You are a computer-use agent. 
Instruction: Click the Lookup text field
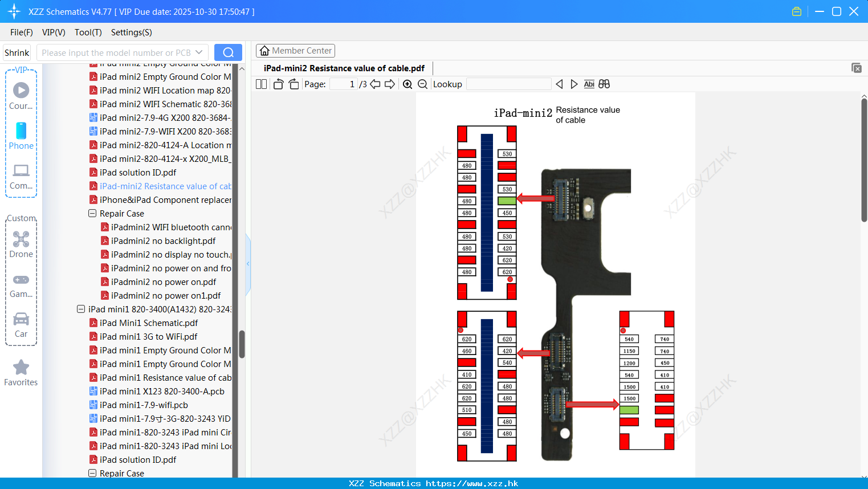coord(508,84)
